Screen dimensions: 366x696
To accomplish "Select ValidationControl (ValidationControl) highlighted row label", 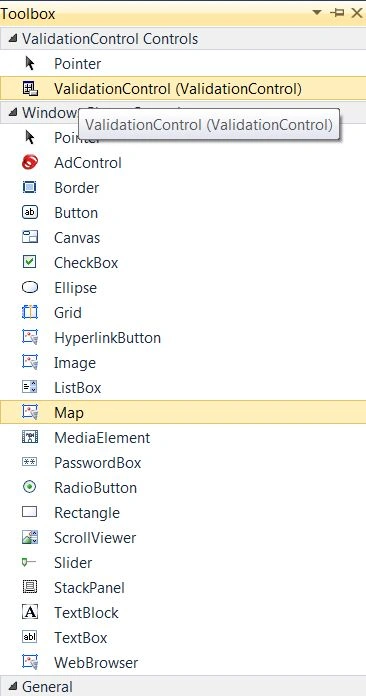I will 178,89.
